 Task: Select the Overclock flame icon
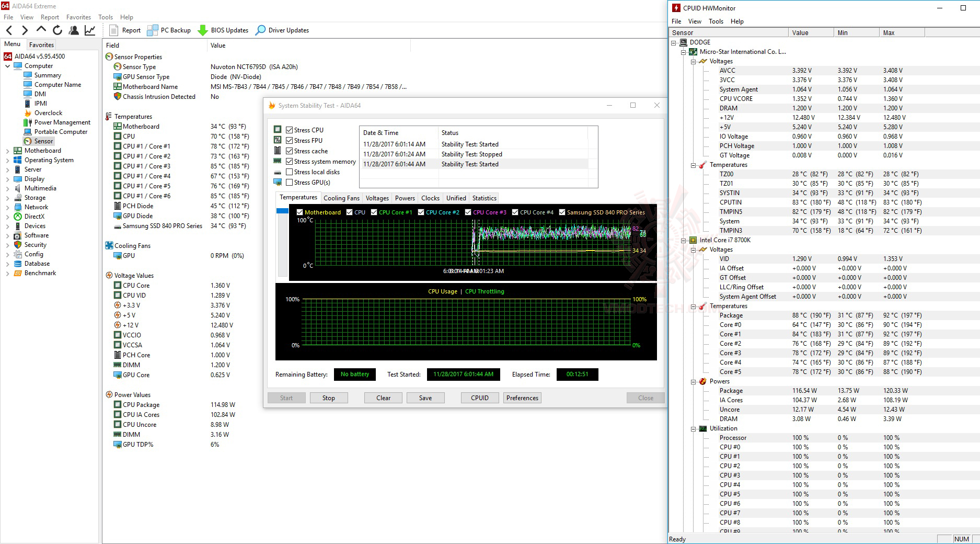coord(28,113)
